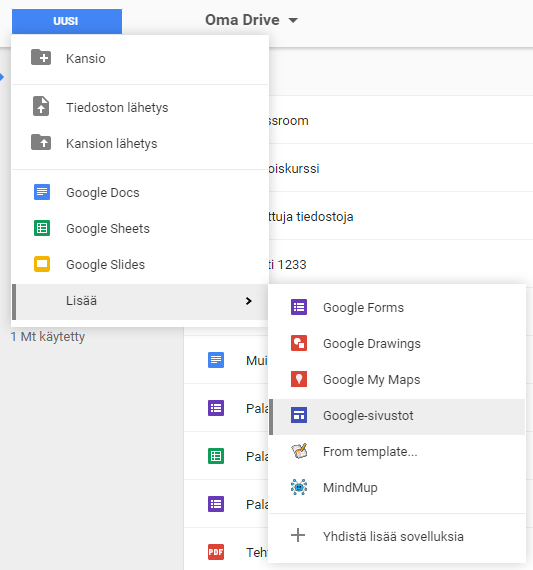This screenshot has height=570, width=533.
Task: Select MindMup from the submenu
Action: point(397,487)
